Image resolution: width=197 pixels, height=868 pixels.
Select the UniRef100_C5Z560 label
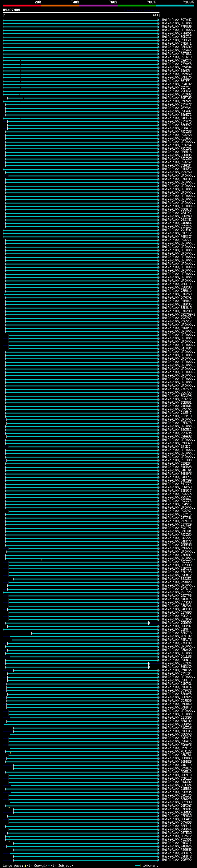pos(177,74)
